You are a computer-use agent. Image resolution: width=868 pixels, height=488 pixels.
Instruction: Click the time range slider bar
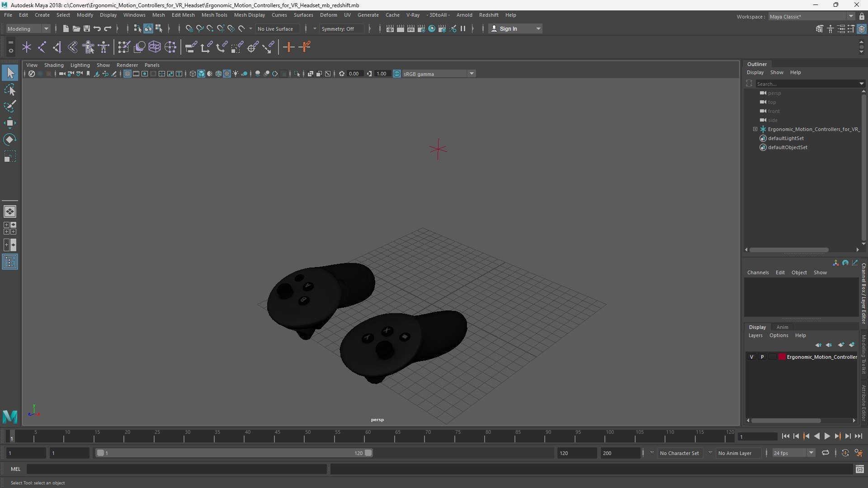234,453
